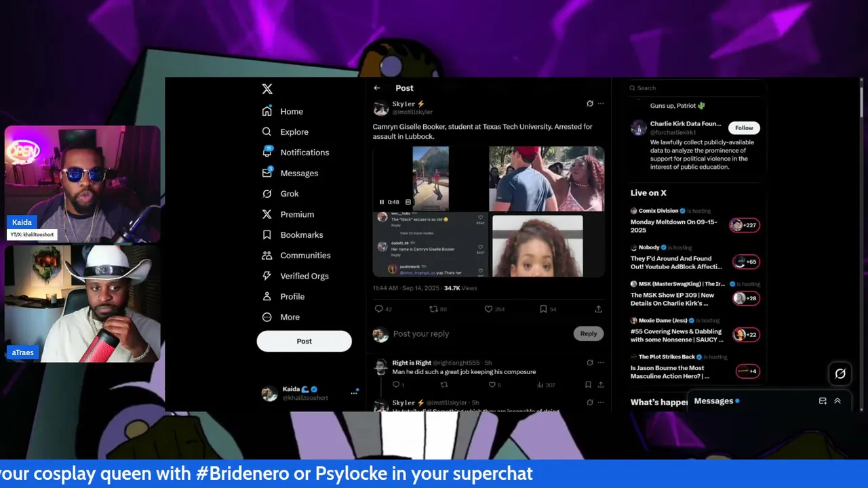
Task: Reply to the Right is Right comment
Action: point(397,385)
